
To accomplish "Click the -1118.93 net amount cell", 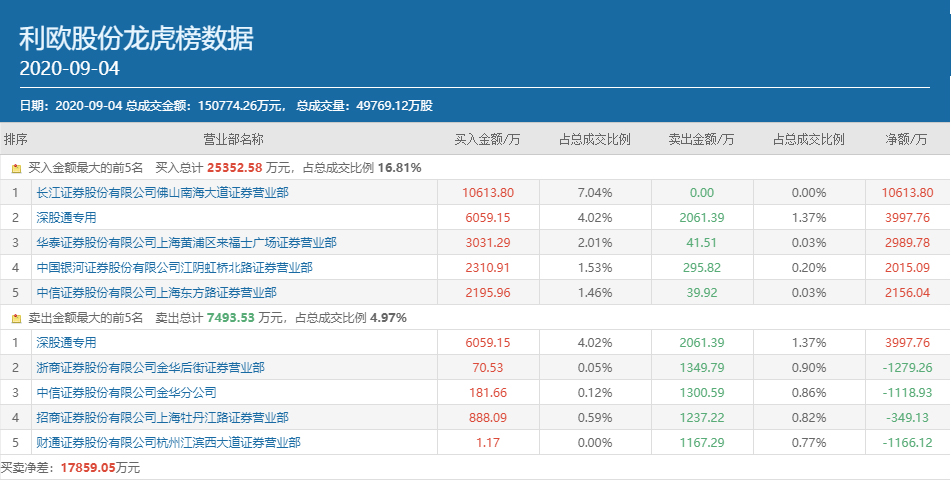I will (907, 393).
